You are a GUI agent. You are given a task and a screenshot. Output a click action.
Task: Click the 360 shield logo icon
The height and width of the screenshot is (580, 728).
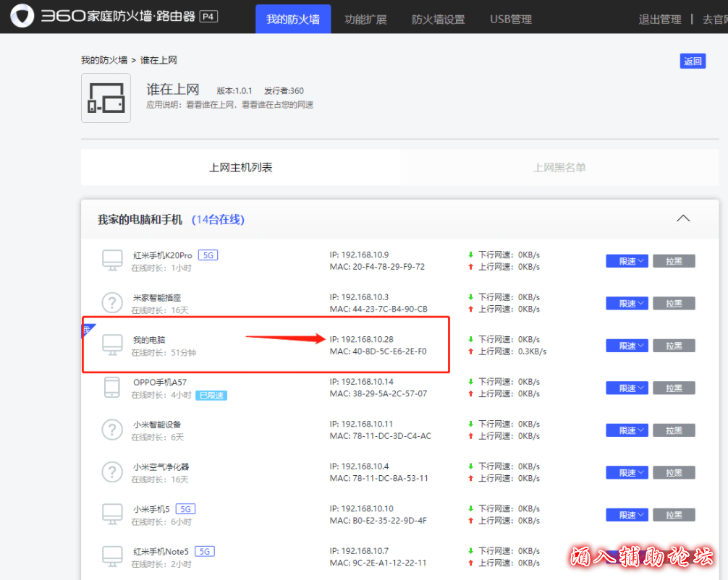tap(22, 17)
